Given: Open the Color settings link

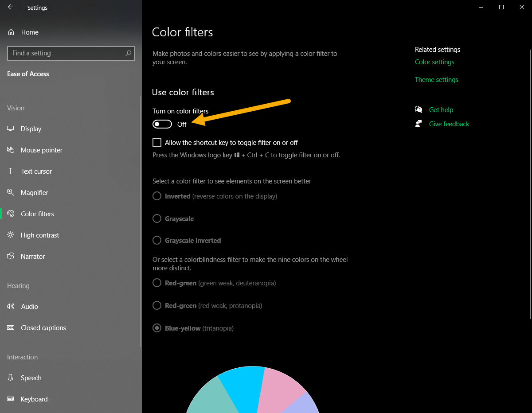Looking at the screenshot, I should tap(434, 62).
